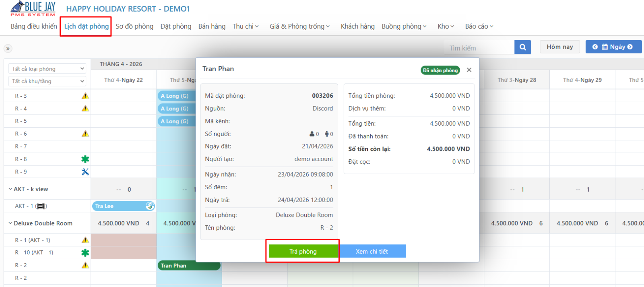Select the Lịch đặt phòng tab
Image resolution: width=644 pixels, height=287 pixels.
tap(87, 26)
